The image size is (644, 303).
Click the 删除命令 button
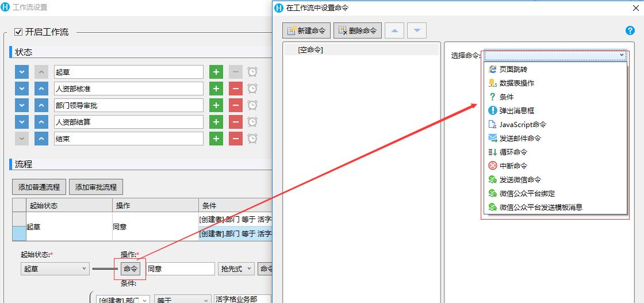(x=358, y=30)
